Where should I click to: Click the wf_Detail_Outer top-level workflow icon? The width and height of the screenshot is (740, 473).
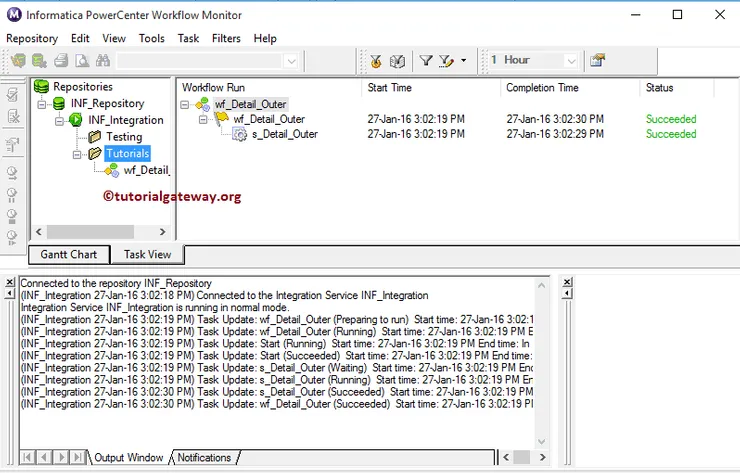coord(202,104)
